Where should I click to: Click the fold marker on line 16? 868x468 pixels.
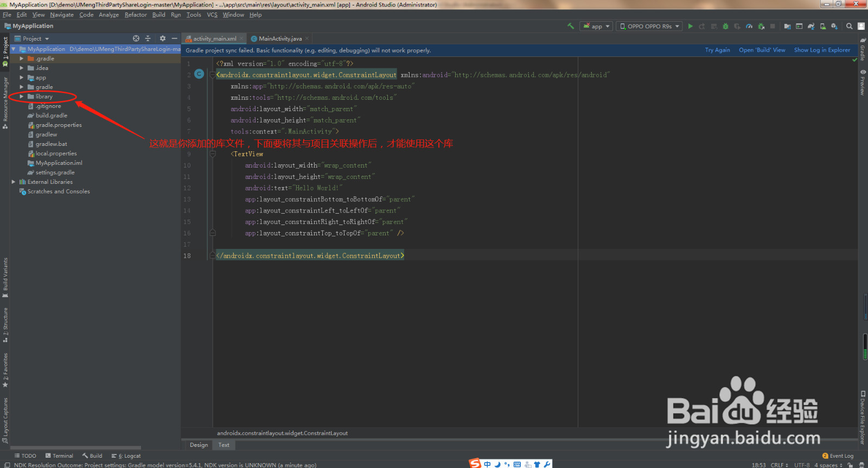(x=213, y=233)
